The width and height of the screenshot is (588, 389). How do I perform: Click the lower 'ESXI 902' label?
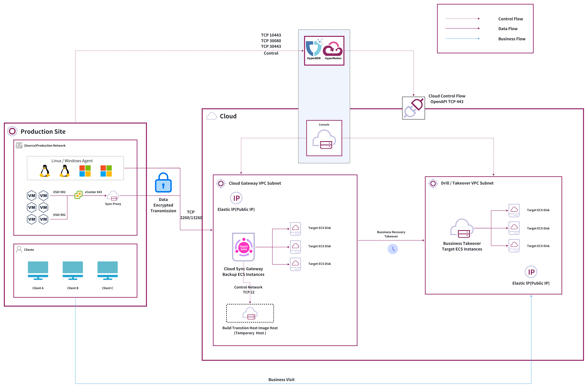tap(60, 215)
